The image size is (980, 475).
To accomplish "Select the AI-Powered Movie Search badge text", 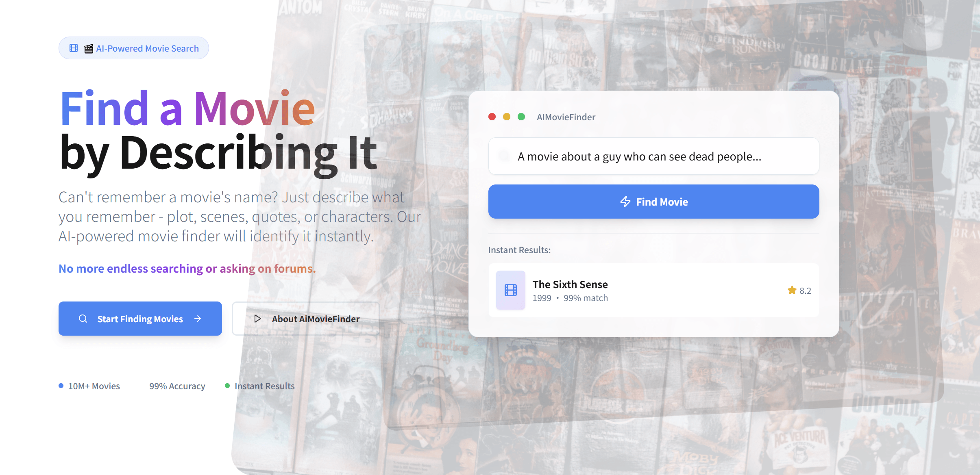I will click(147, 48).
